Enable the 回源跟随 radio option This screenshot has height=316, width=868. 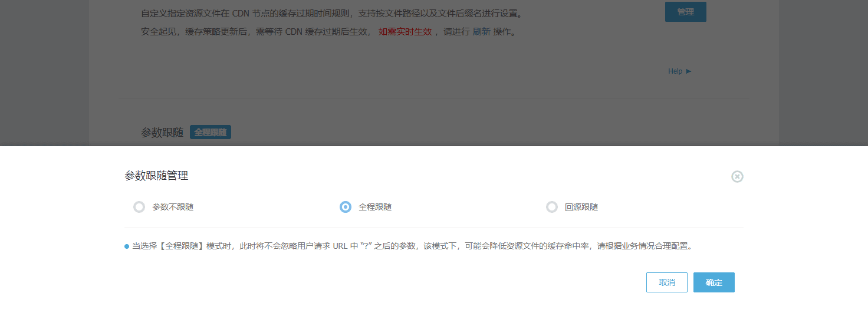pyautogui.click(x=552, y=207)
